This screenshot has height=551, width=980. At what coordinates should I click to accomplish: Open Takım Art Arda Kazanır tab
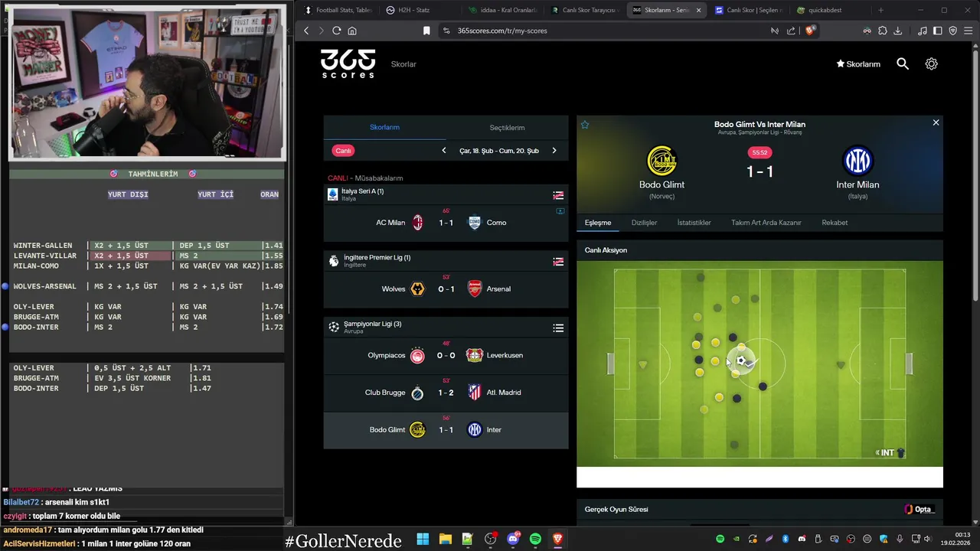(x=766, y=223)
